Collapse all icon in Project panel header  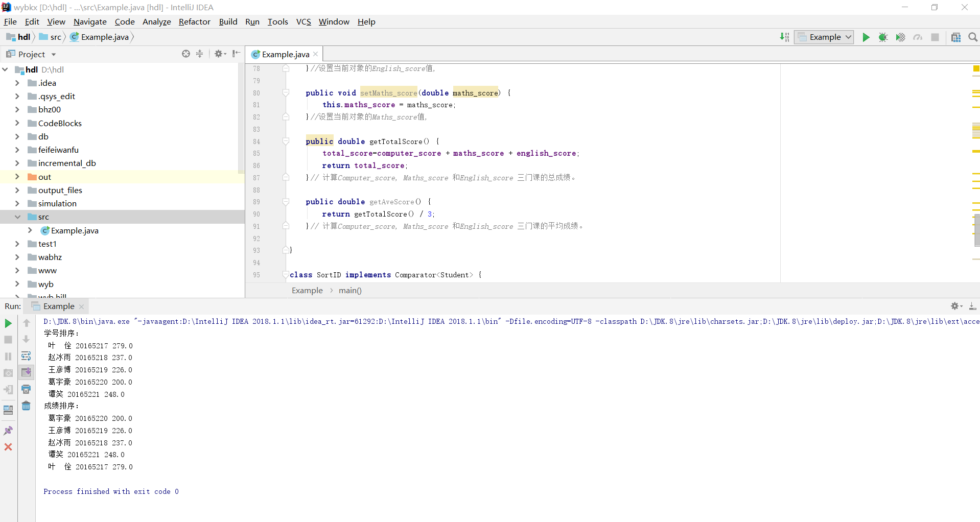point(200,54)
